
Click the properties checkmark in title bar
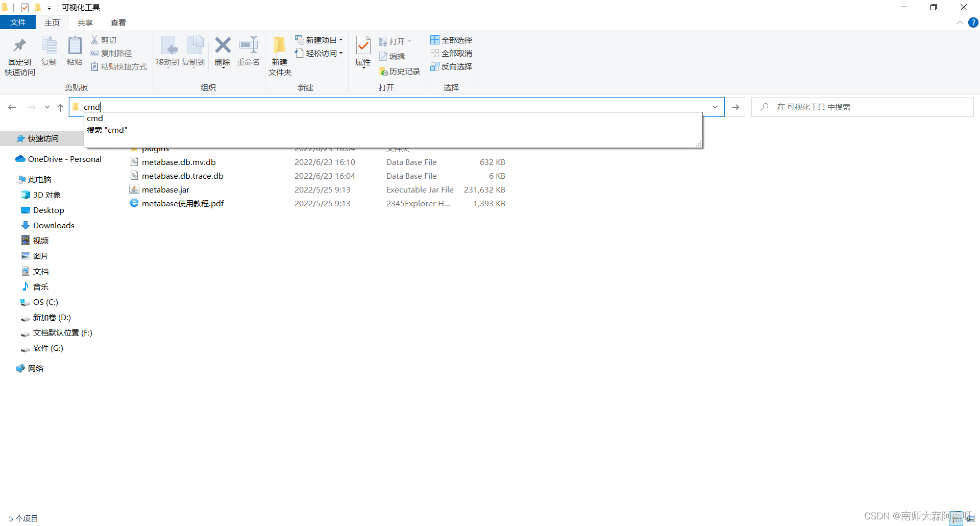25,8
